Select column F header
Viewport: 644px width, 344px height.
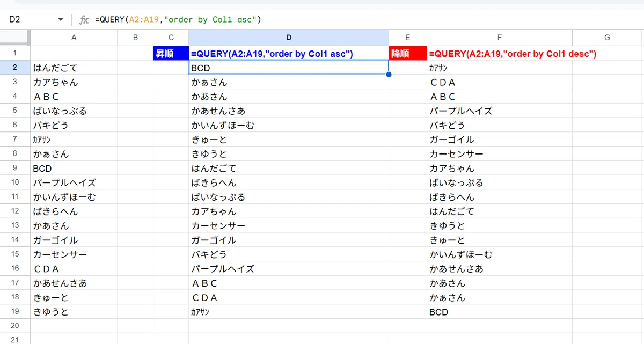500,38
